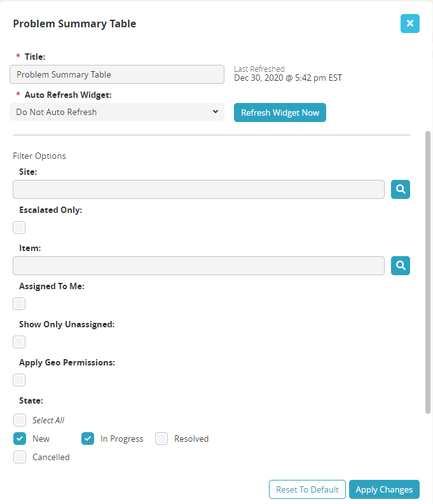This screenshot has height=504, width=433.
Task: Click the Site search magnifier icon
Action: tap(401, 189)
